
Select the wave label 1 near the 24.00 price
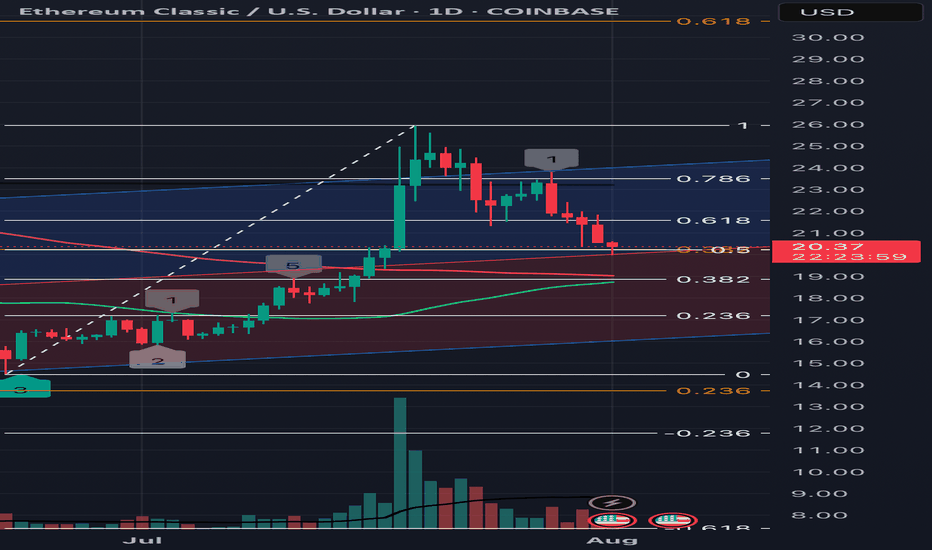tap(551, 159)
